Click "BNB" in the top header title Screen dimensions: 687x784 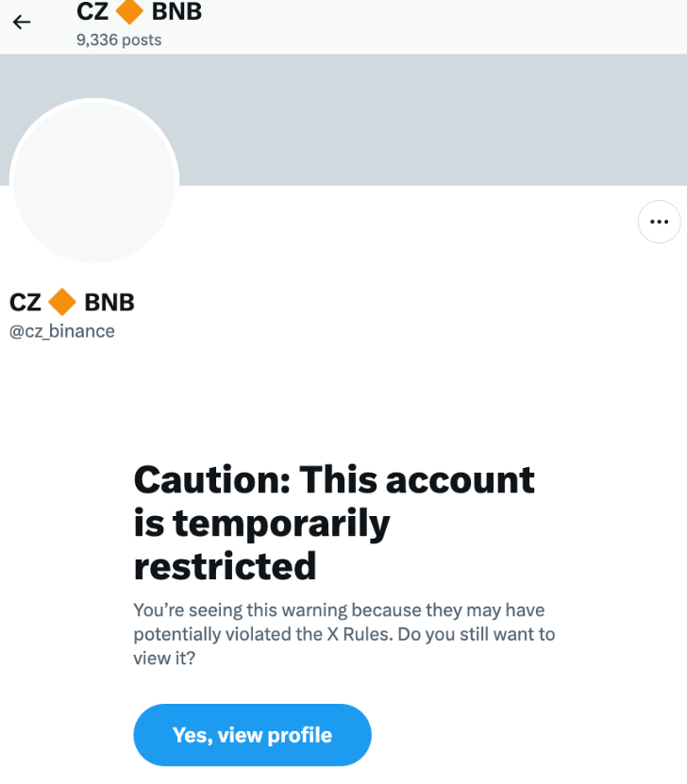pyautogui.click(x=176, y=12)
